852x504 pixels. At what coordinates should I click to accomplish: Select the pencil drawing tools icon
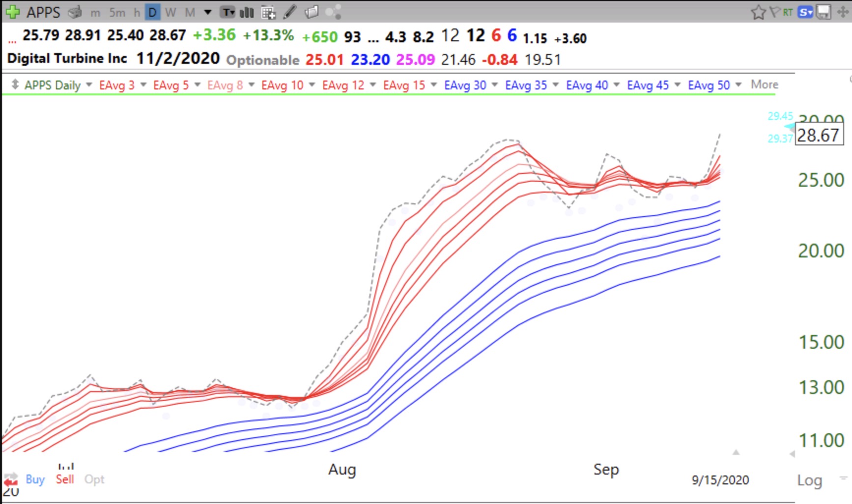pyautogui.click(x=290, y=12)
